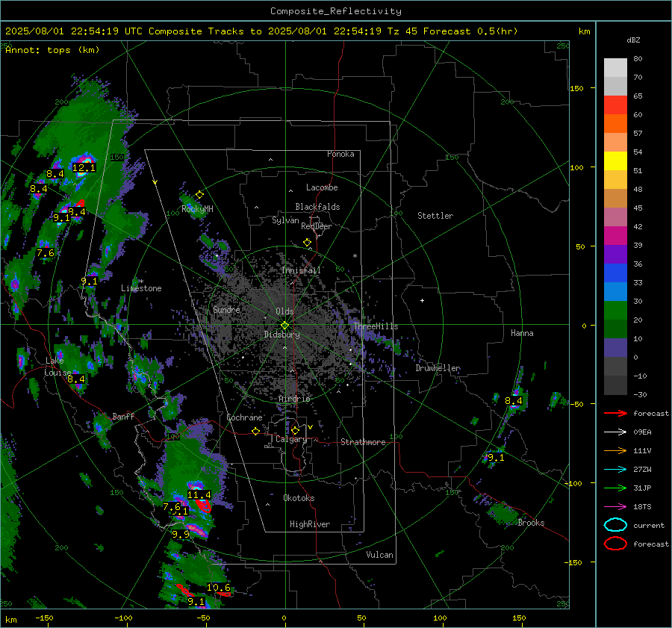Viewport: 672px width, 628px height.
Task: Click the 11.4 storm top label
Action: coord(199,495)
